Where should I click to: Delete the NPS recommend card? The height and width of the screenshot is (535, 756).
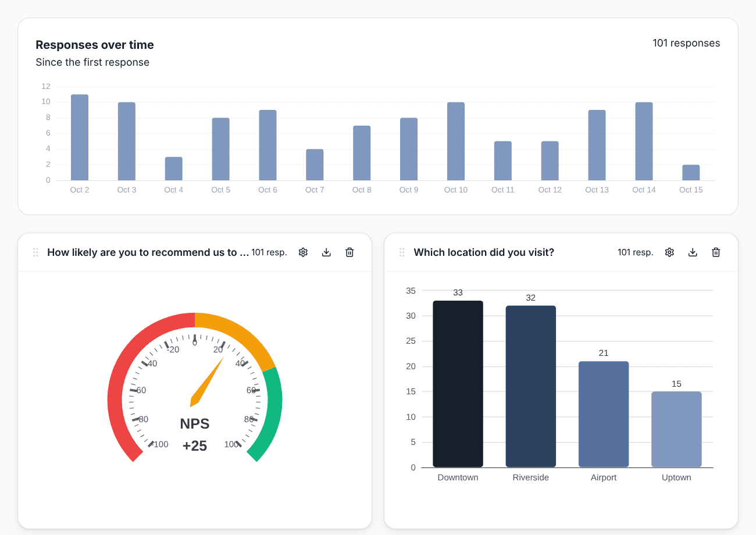(350, 252)
